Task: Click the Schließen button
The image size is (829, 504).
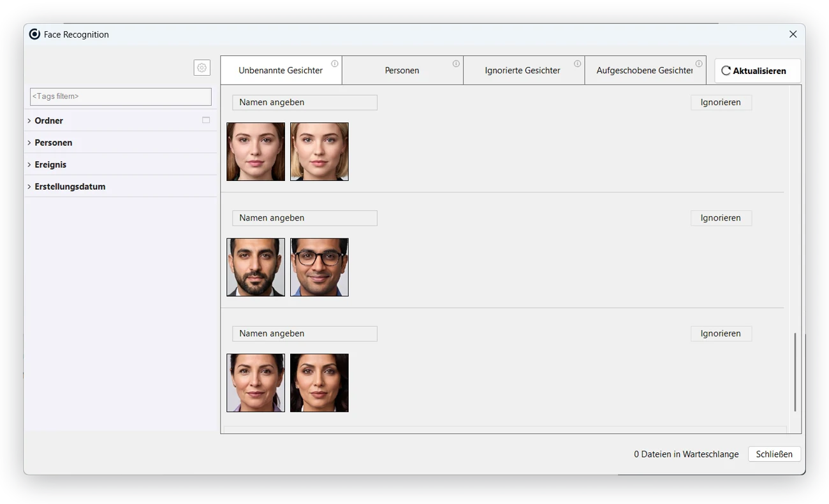Action: (774, 454)
